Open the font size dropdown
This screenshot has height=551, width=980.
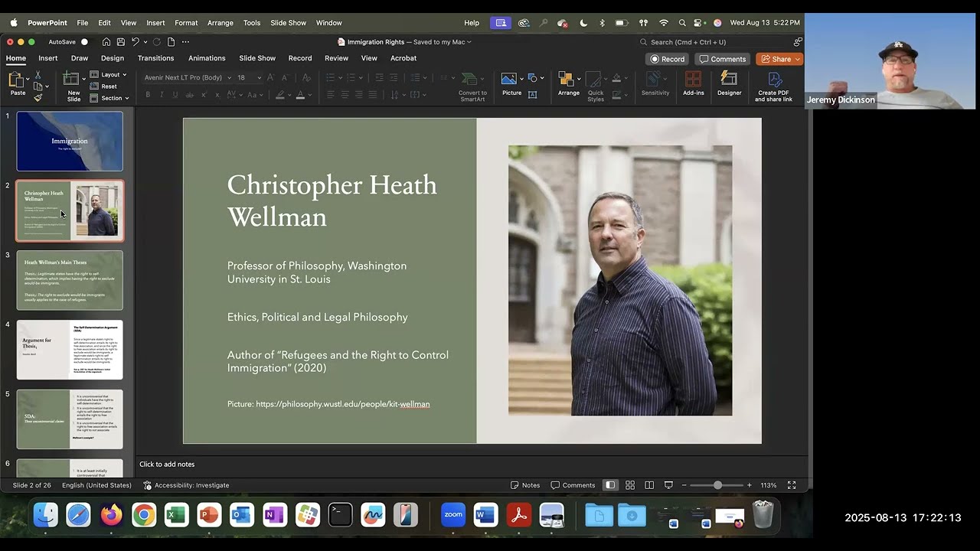[x=259, y=77]
